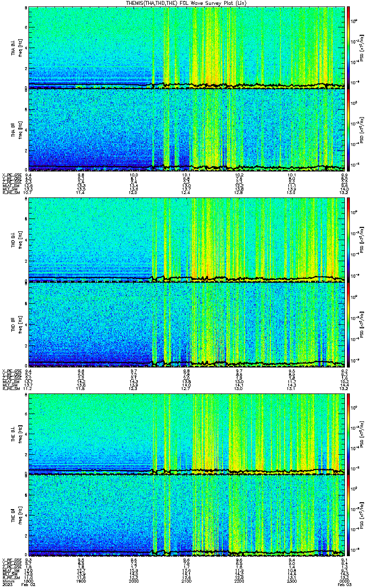Click the 2100 time tick label
This screenshot has width=368, height=588.
coord(186,580)
